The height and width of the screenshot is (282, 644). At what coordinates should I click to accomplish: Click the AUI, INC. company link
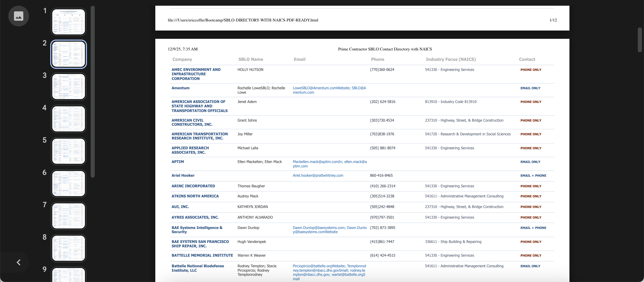[x=180, y=207]
